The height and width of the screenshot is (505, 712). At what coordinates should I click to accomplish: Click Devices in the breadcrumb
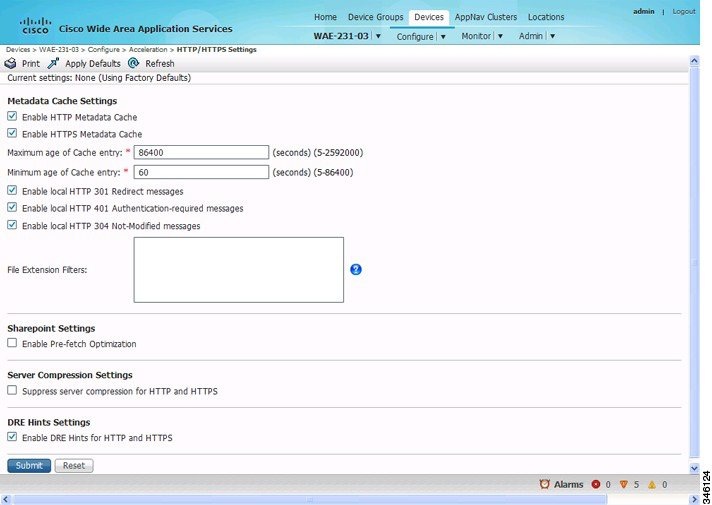click(x=18, y=50)
